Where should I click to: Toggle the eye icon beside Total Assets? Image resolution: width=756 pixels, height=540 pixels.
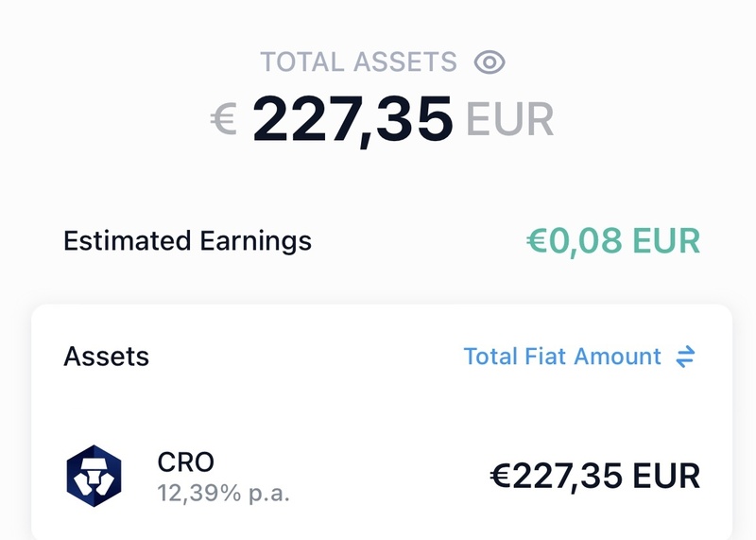[490, 63]
